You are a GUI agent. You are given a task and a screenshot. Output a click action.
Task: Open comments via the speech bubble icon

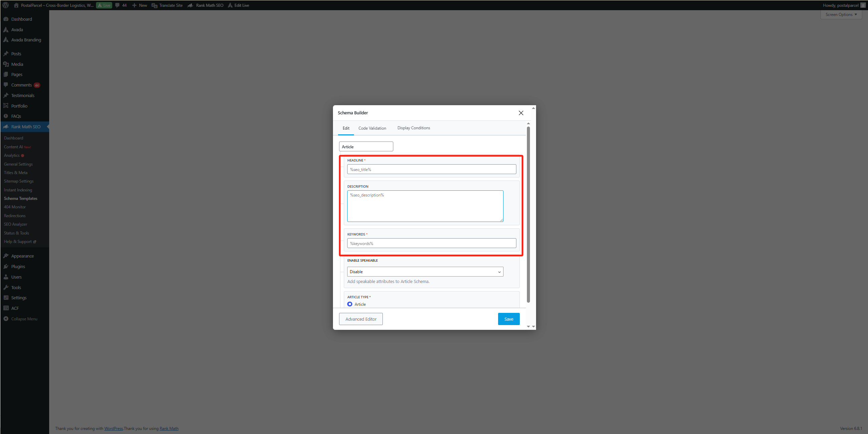point(117,5)
